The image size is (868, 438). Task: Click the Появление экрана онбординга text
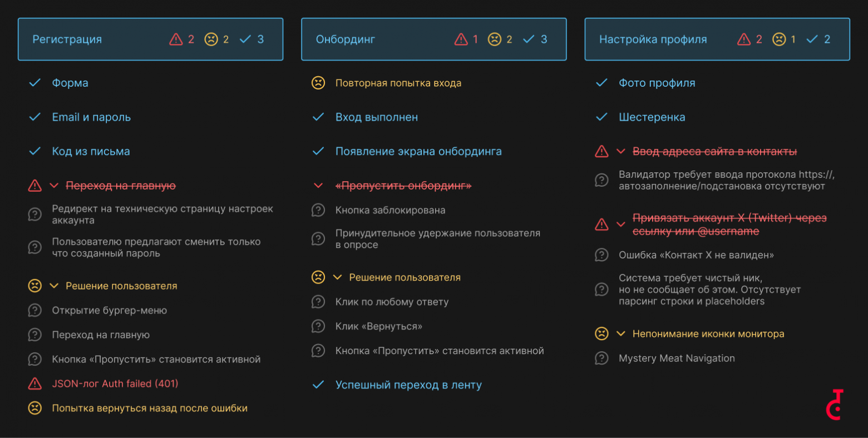(418, 151)
